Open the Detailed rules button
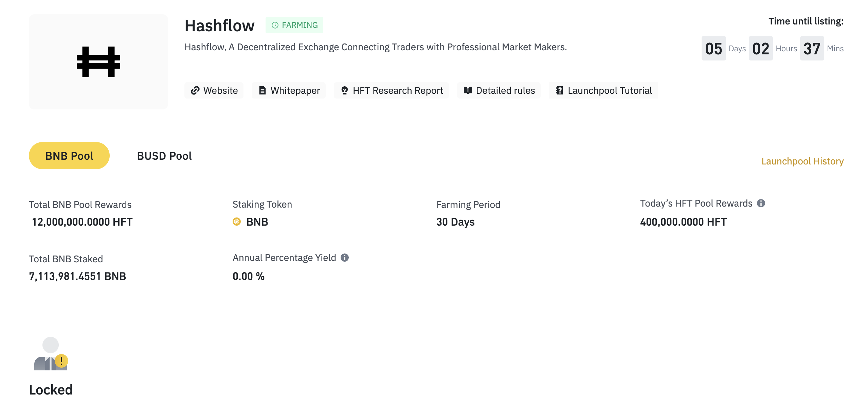868x403 pixels. 499,90
